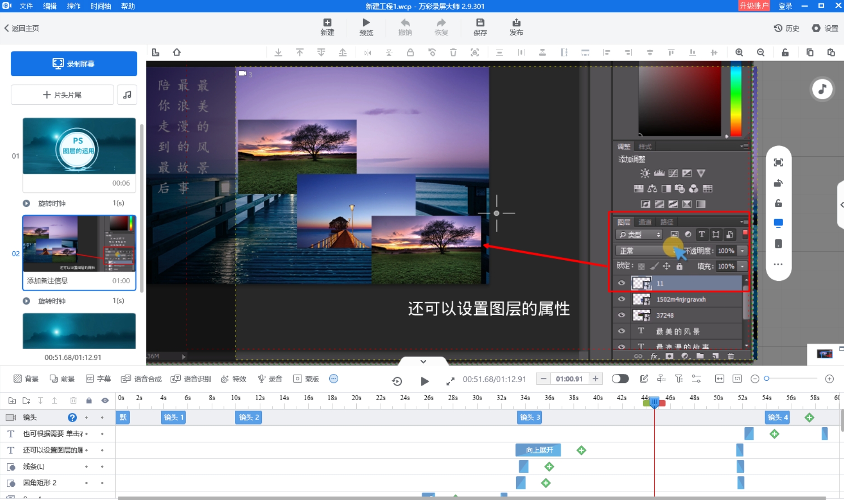Click the blue desktop display icon
Image resolution: width=844 pixels, height=504 pixels.
(x=778, y=223)
